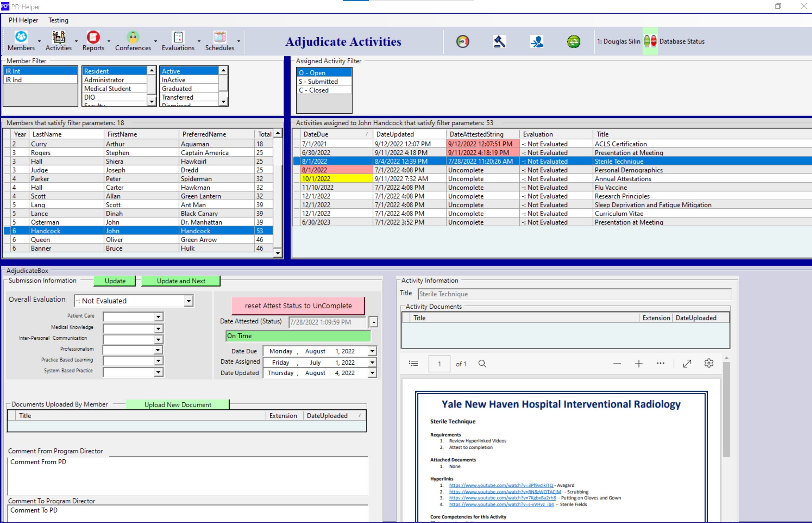Open the Date Due date picker dropdown
This screenshot has height=523, width=812.
372,351
